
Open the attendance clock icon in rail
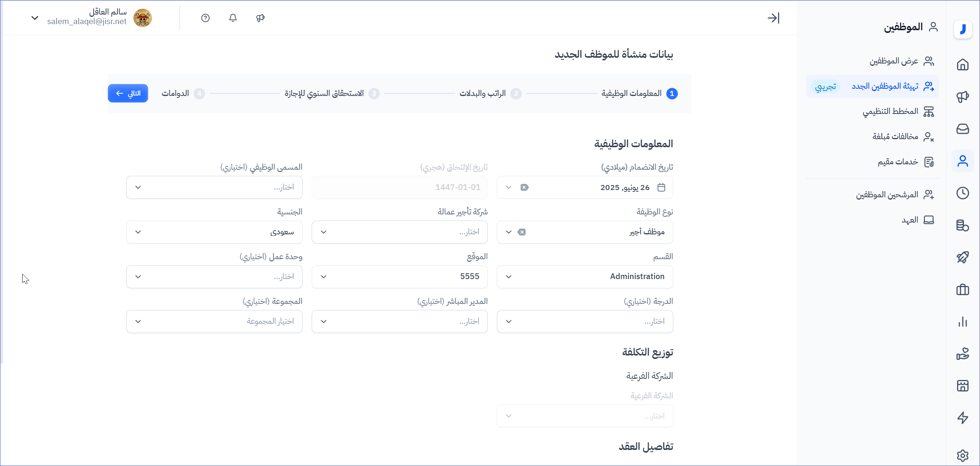962,193
